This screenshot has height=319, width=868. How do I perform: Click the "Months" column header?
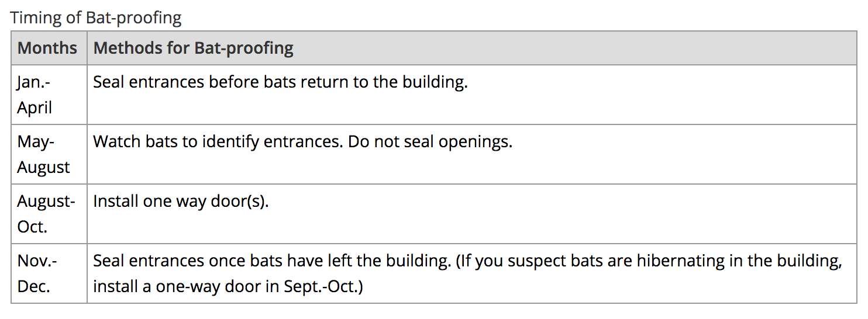click(47, 48)
